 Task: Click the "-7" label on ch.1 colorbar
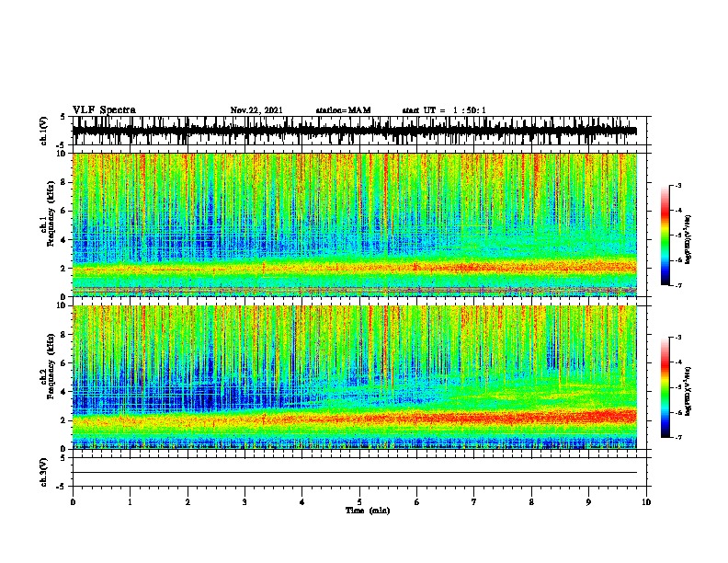tap(678, 285)
